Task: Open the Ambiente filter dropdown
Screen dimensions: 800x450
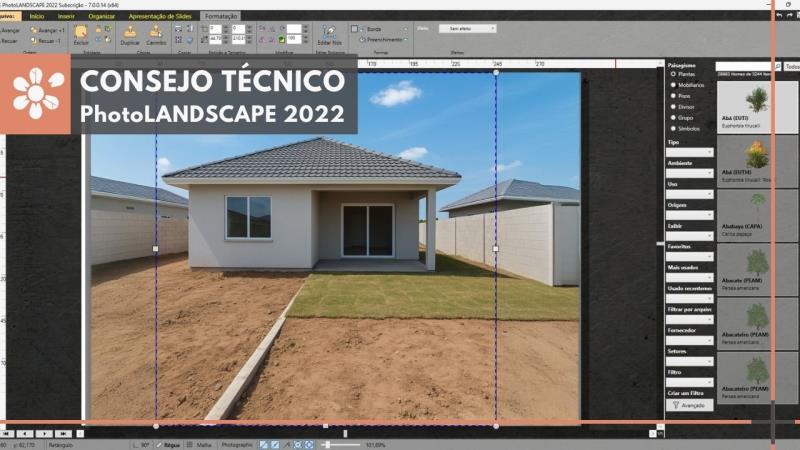Action: pyautogui.click(x=689, y=173)
